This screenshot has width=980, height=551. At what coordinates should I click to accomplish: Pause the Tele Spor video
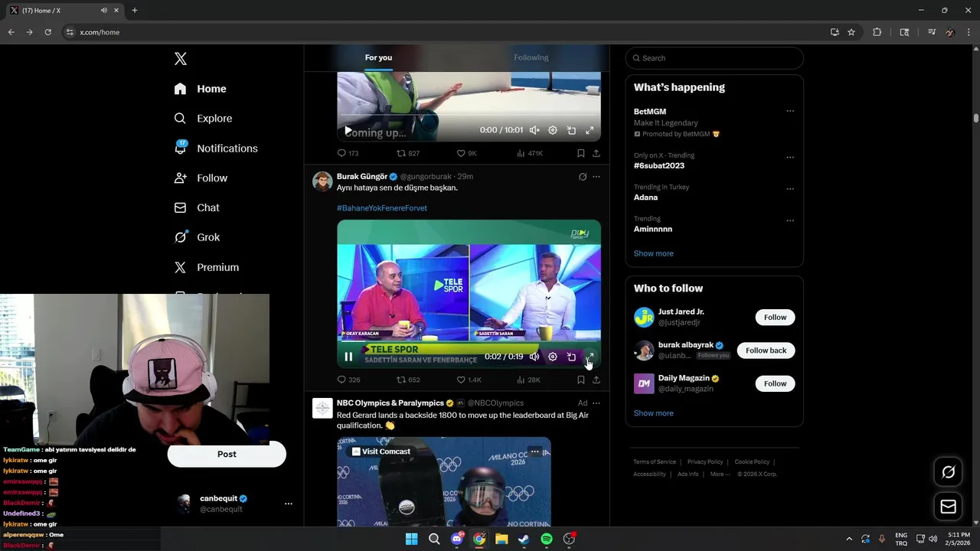click(348, 357)
